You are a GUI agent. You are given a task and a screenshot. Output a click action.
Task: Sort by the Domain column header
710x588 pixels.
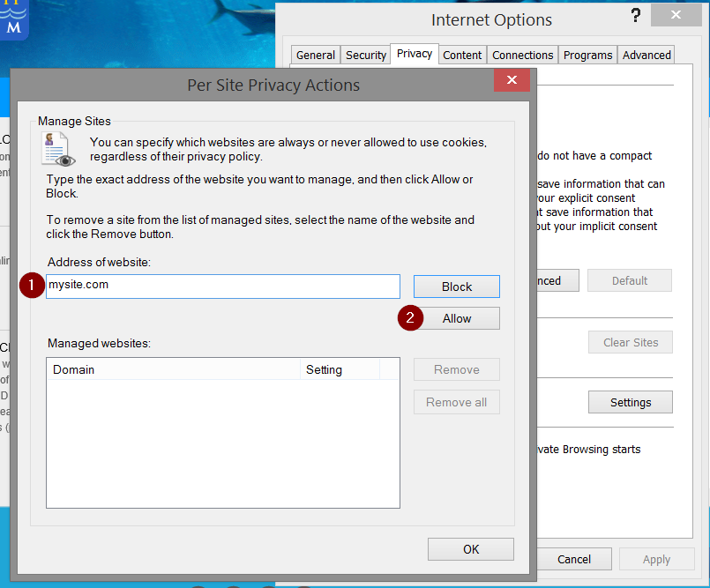coord(175,369)
